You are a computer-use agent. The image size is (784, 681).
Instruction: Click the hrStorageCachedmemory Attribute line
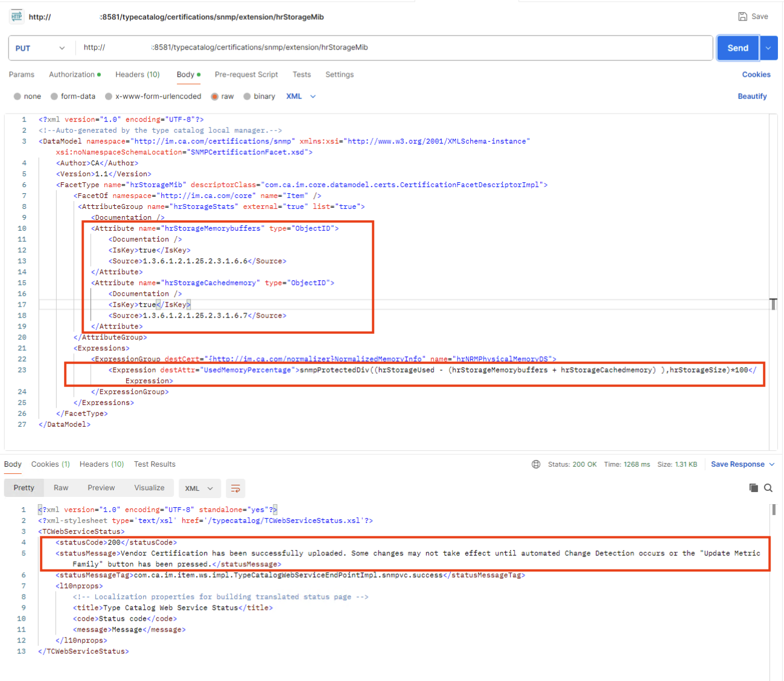click(212, 283)
